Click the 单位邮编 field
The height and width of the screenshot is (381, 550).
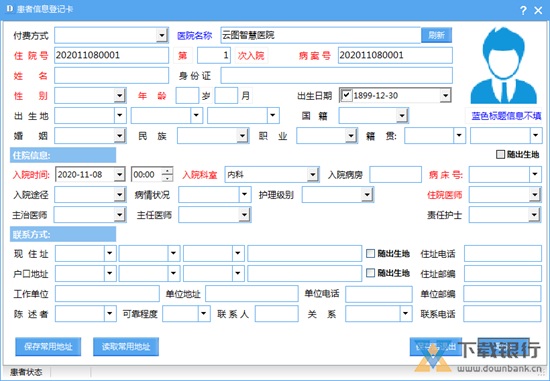[502, 294]
